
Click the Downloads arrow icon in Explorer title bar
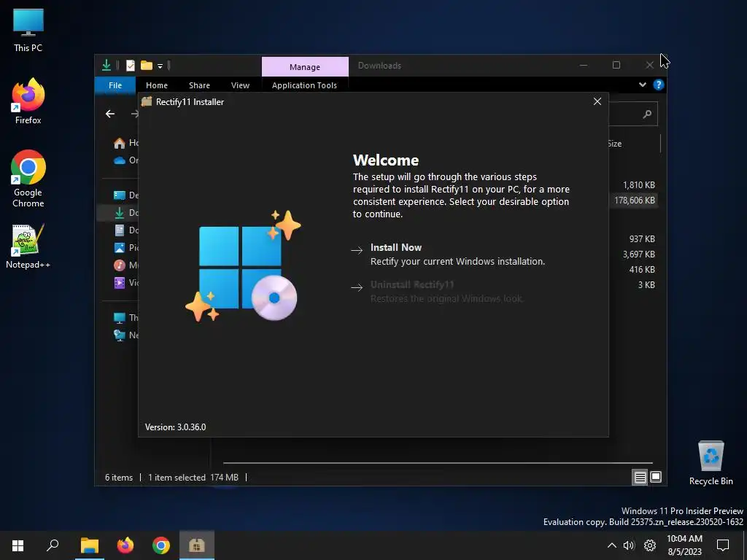(107, 65)
